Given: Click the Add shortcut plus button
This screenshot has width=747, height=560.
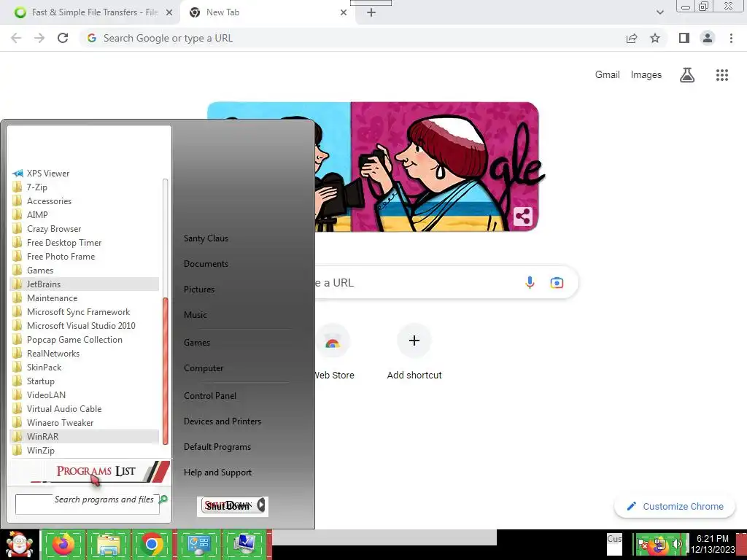Looking at the screenshot, I should point(414,341).
